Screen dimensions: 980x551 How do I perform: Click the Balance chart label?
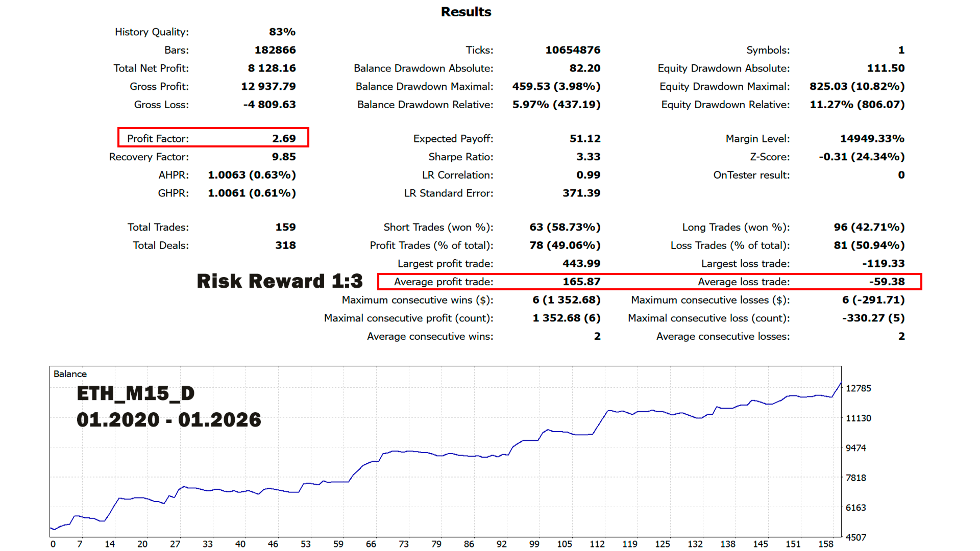(x=70, y=374)
